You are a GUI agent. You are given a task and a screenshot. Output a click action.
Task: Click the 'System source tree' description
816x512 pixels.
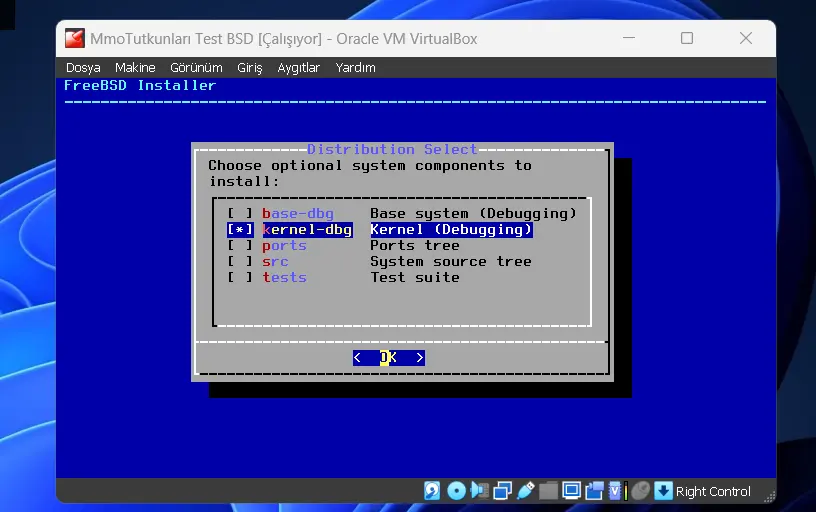pyautogui.click(x=451, y=261)
